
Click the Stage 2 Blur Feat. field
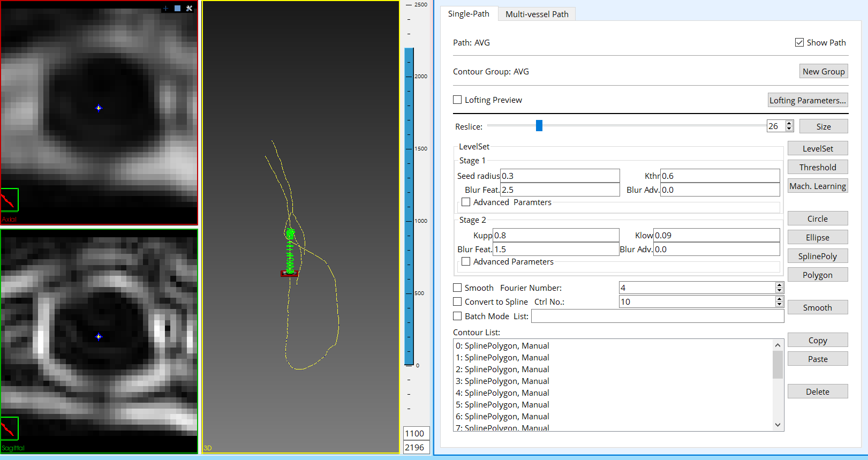556,249
